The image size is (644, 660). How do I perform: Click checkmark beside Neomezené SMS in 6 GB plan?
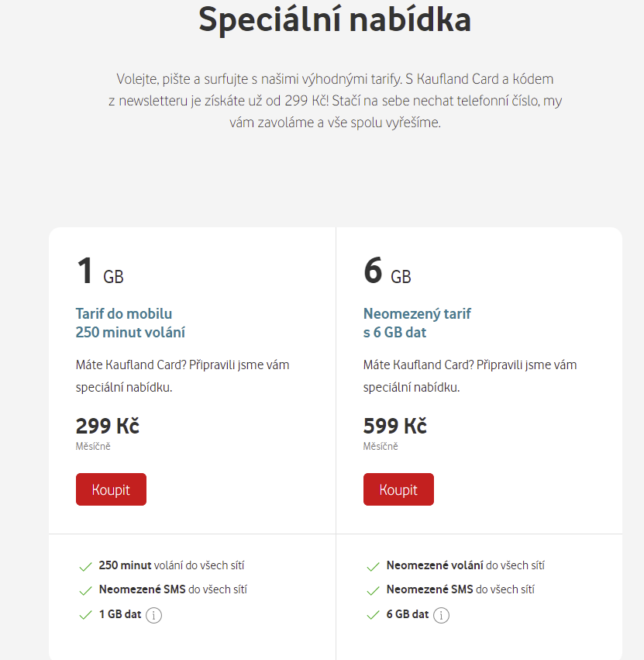(373, 590)
